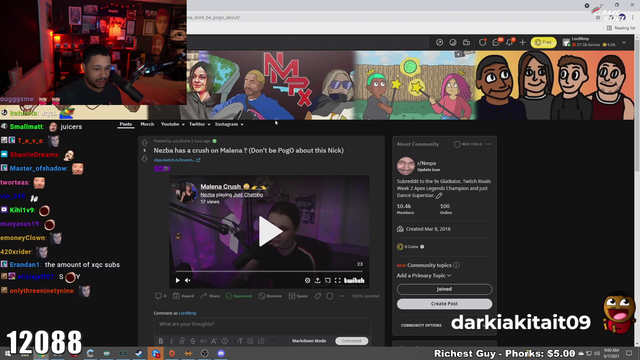Expand the Youtube menu dropdown

172,124
